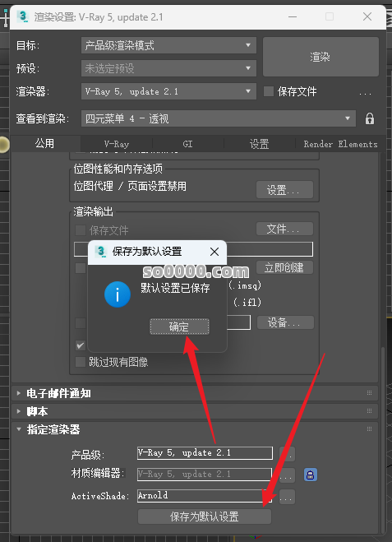Click the blue info icon in dialog

[x=118, y=294]
